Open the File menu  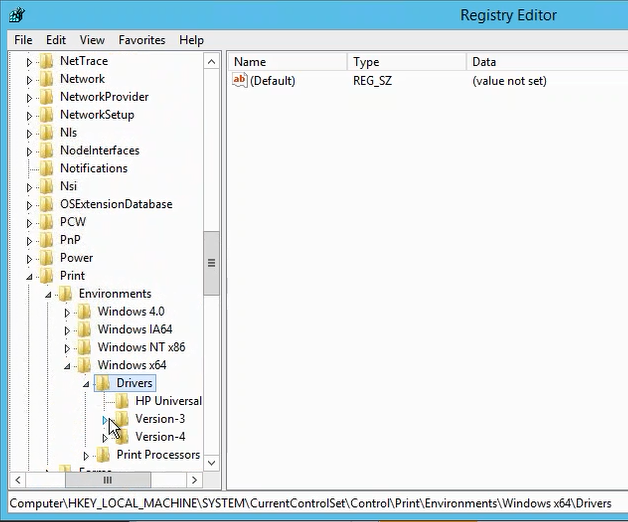click(23, 40)
